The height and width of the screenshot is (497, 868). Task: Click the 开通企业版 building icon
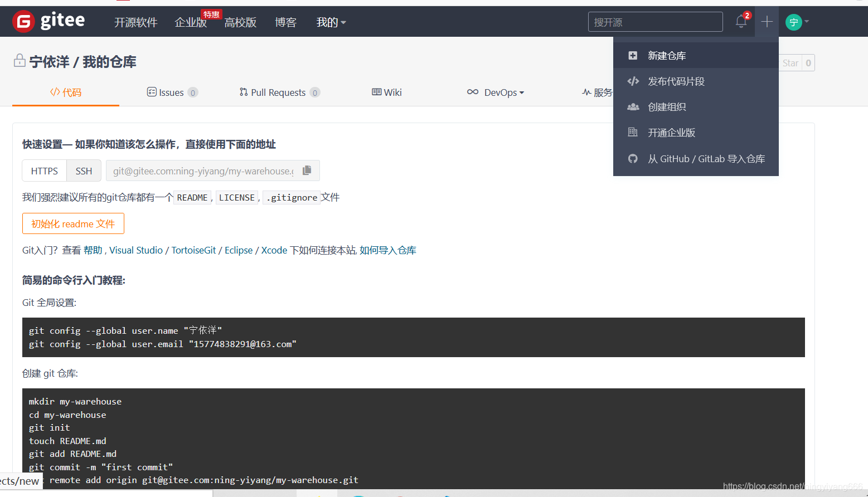click(x=633, y=133)
